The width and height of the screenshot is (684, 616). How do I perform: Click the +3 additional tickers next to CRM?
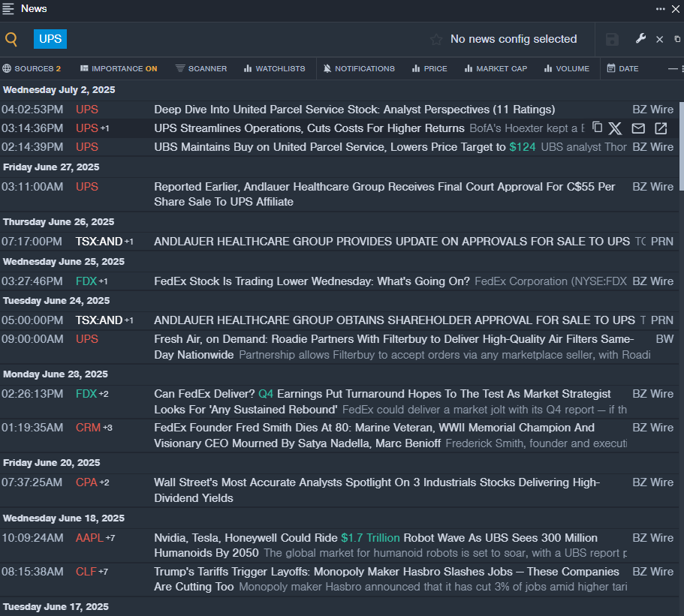tap(107, 428)
